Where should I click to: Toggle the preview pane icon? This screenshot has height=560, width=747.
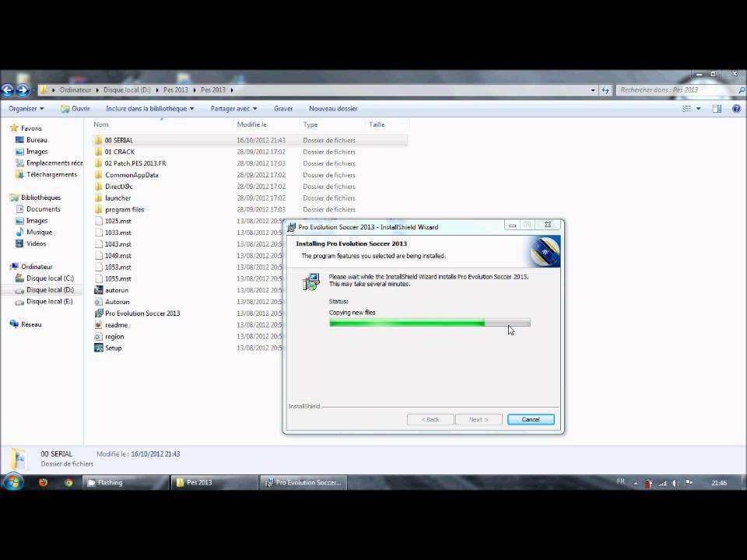717,109
